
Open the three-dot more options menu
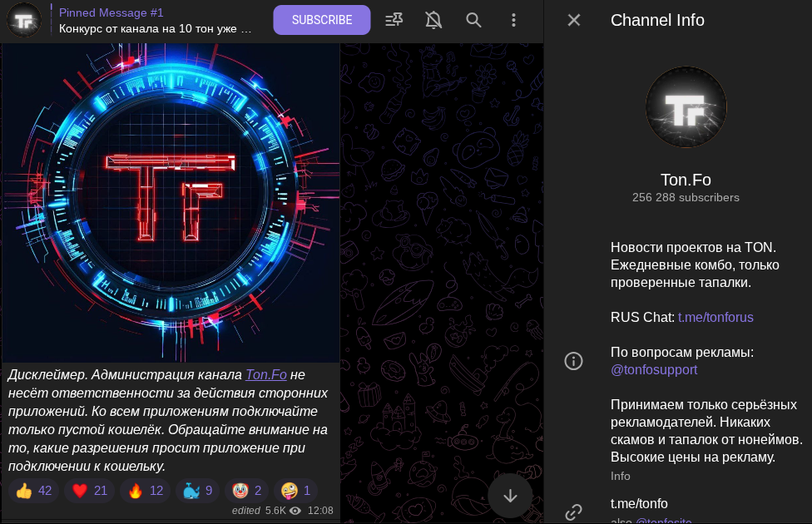pyautogui.click(x=513, y=20)
